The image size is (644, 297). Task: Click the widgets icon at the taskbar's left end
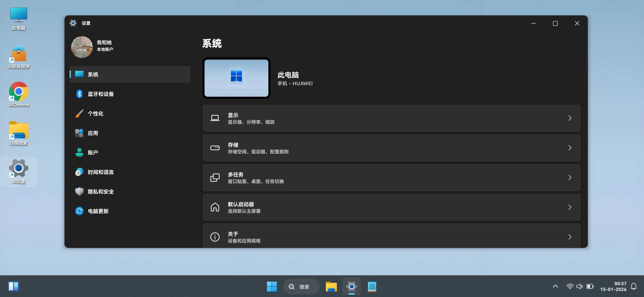(x=13, y=286)
